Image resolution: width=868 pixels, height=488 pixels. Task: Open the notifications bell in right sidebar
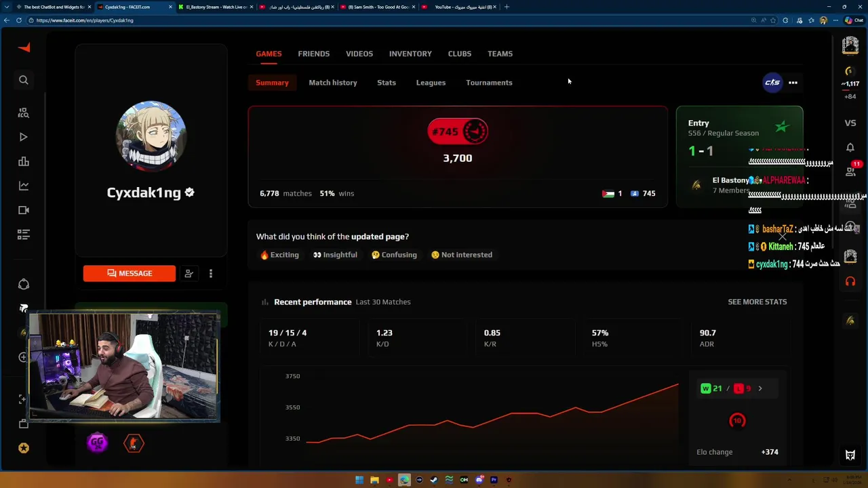click(850, 147)
